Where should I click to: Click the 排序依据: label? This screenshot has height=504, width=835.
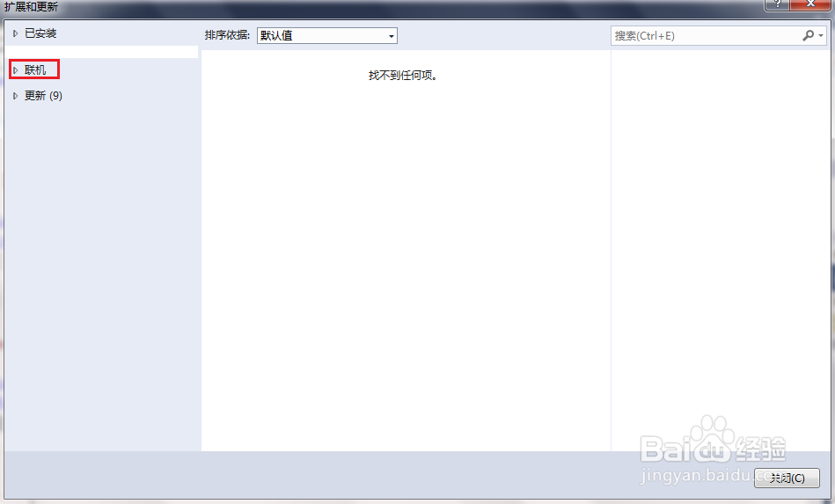(227, 35)
